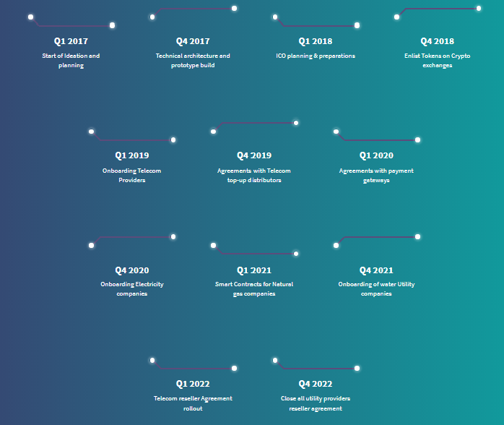Image resolution: width=504 pixels, height=425 pixels.
Task: Click the Q1 2022 milestone heading
Action: (193, 384)
